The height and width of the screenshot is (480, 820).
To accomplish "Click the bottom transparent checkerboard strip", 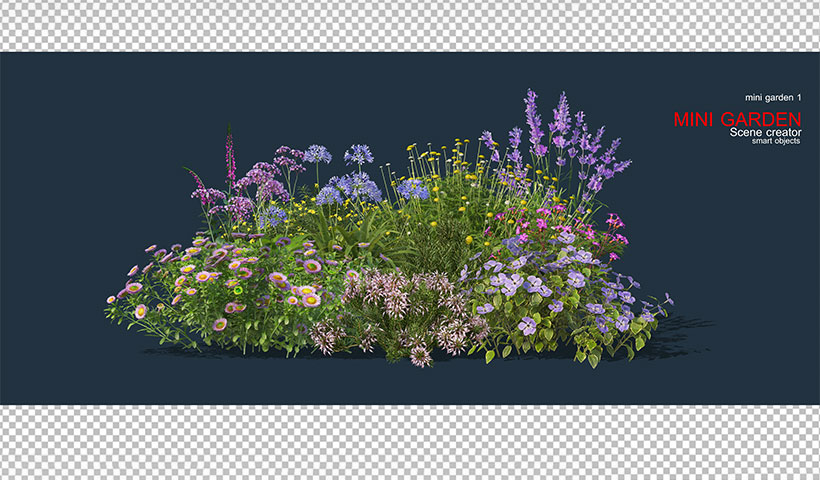I will 410,442.
